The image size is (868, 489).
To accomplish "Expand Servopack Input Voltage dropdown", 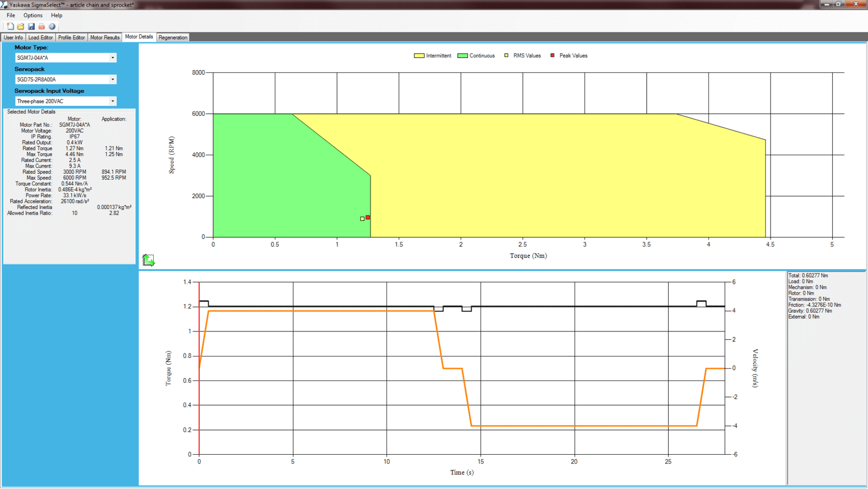I will point(112,101).
